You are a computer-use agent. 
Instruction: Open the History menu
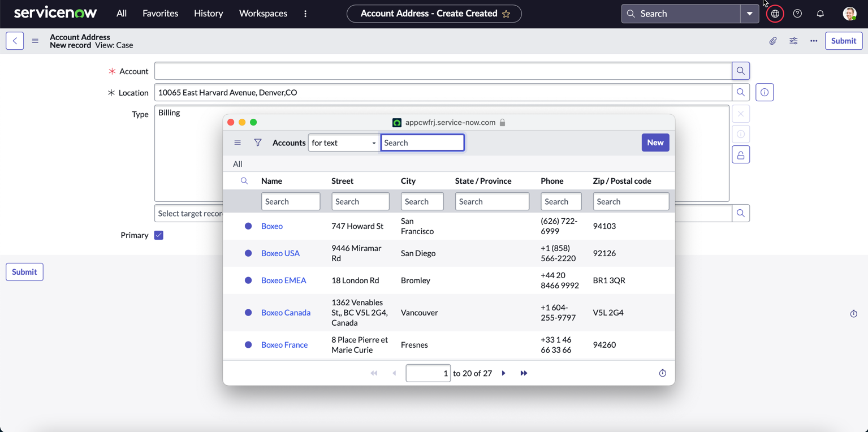coord(209,14)
